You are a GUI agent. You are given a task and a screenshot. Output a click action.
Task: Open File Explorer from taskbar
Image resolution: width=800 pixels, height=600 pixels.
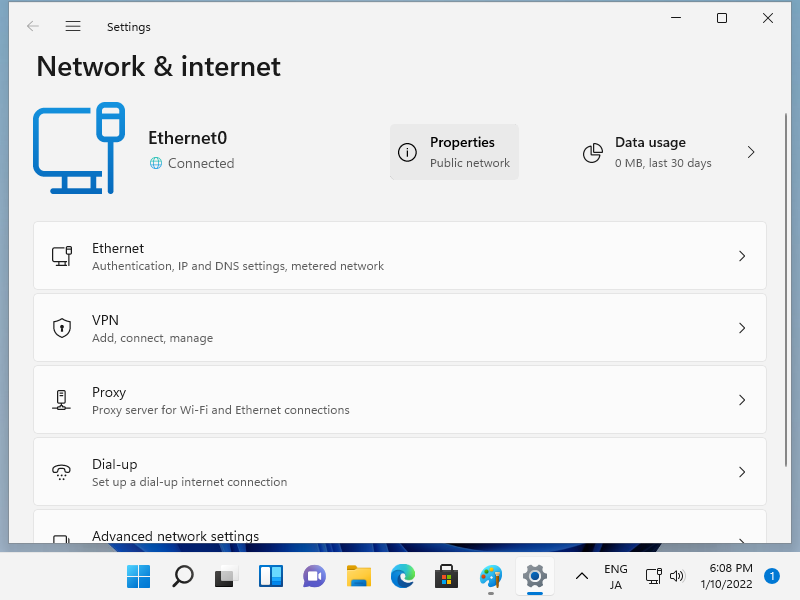[359, 576]
